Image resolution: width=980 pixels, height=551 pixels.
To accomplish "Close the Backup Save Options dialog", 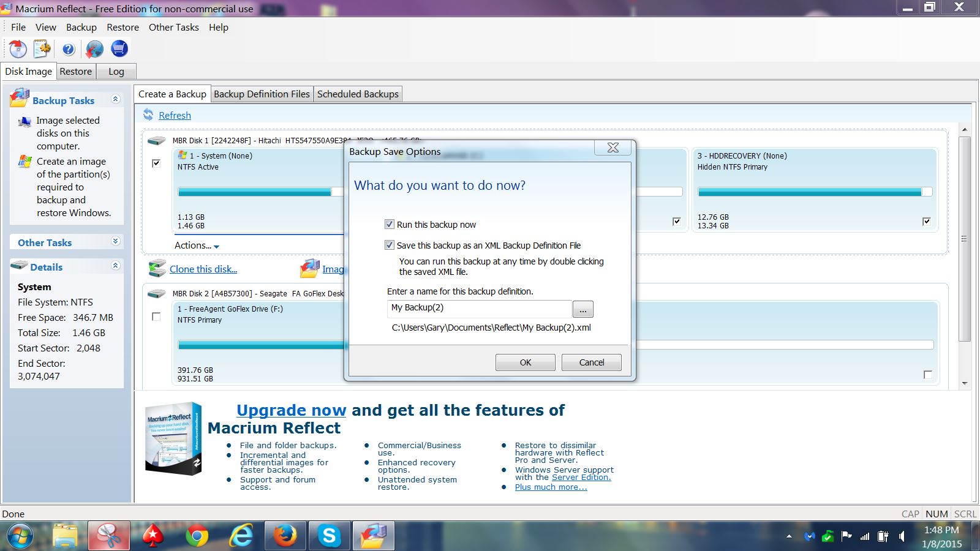I will [x=613, y=148].
